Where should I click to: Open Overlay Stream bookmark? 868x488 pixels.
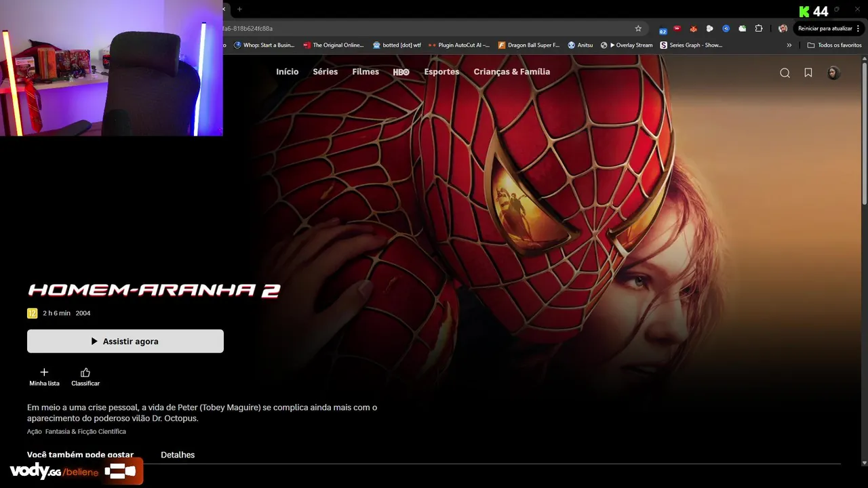click(627, 45)
